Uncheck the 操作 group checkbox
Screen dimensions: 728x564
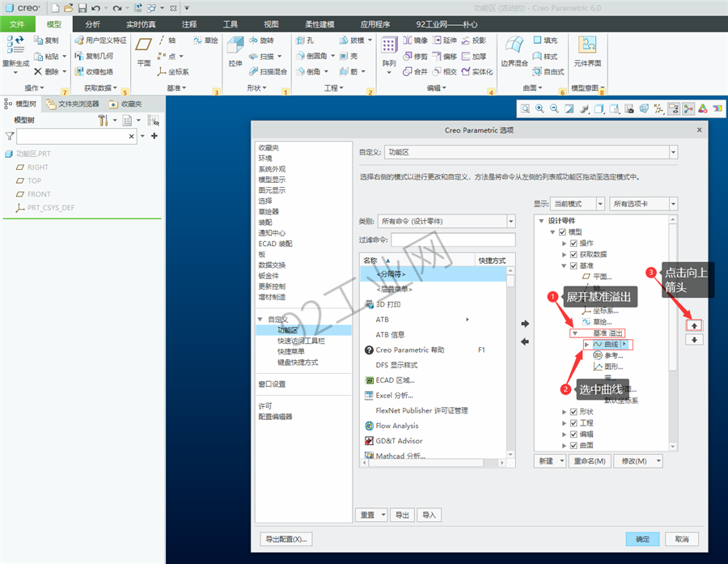[x=574, y=243]
